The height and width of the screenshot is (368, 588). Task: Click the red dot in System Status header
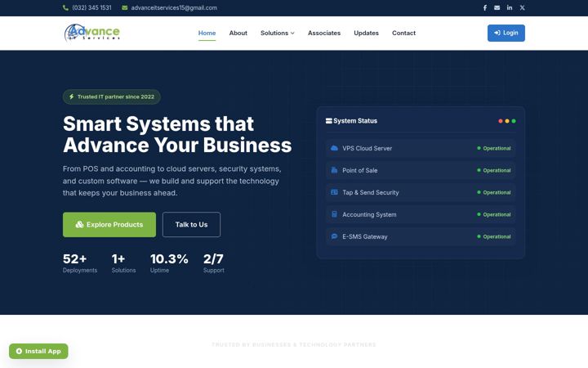(x=501, y=121)
